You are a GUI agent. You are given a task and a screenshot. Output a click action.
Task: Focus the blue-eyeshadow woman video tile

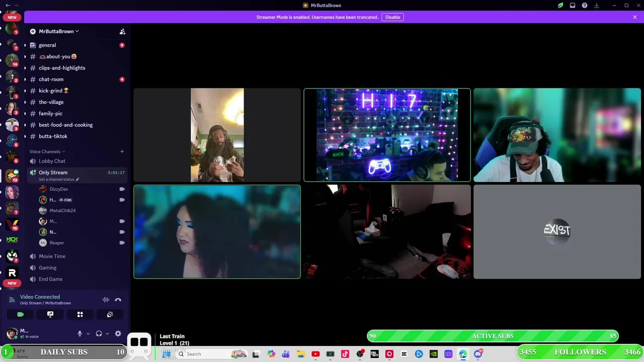pyautogui.click(x=217, y=231)
